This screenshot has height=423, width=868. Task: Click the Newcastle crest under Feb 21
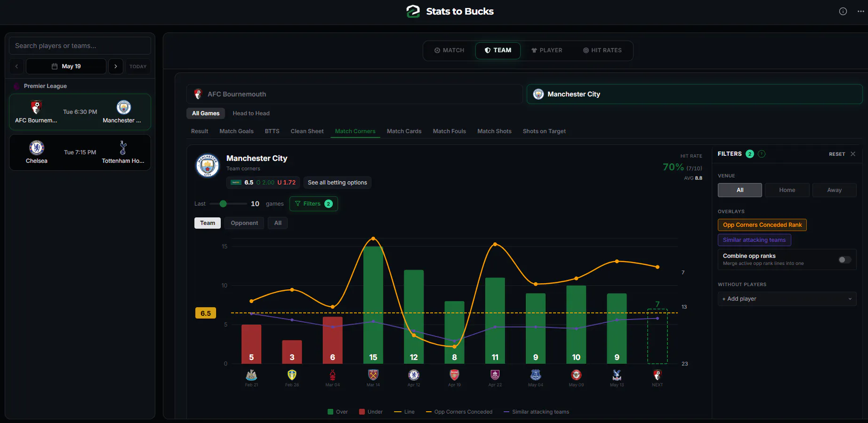251,375
